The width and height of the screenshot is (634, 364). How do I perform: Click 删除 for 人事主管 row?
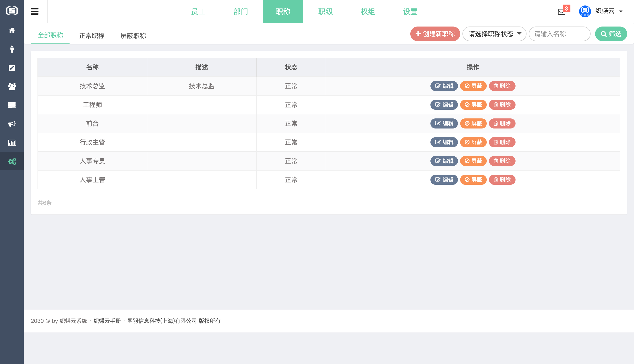point(502,180)
